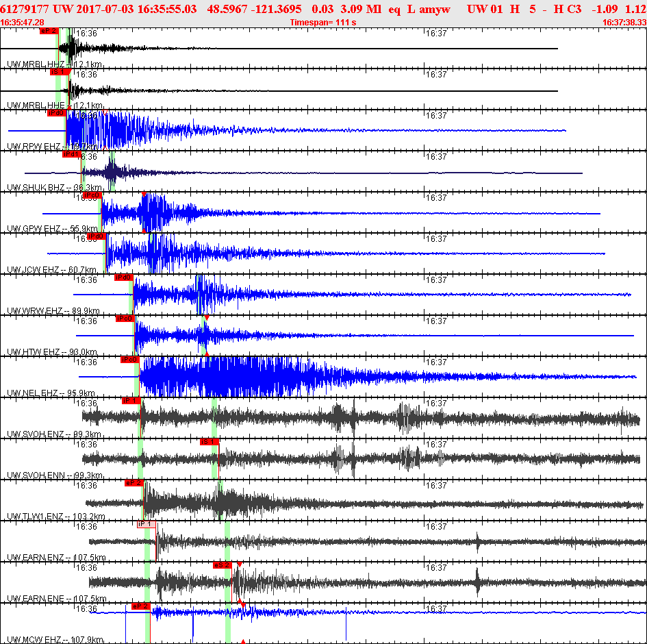Click the iPc0 pick flag on HTW EHZ

coord(125,319)
